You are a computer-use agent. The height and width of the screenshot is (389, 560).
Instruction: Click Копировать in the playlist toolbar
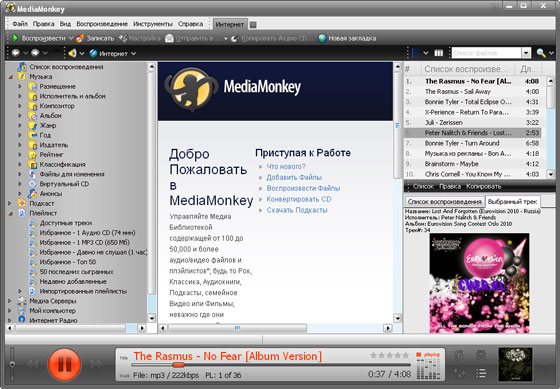tap(484, 186)
